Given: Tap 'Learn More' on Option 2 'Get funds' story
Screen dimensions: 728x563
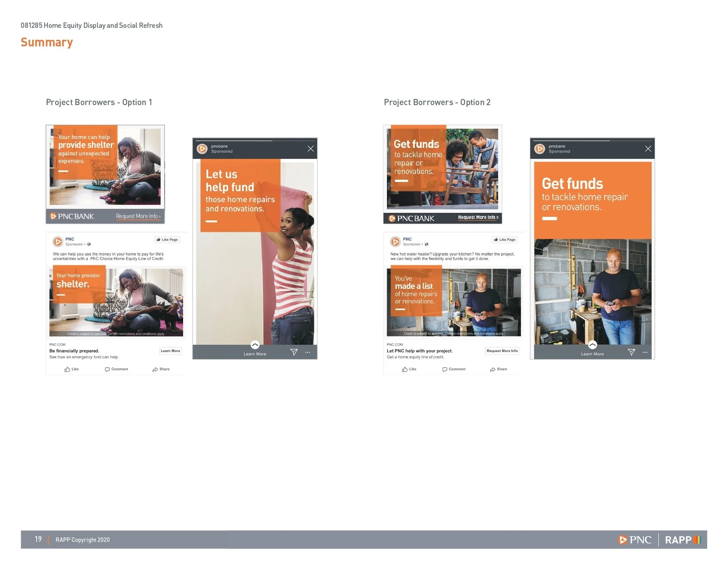Looking at the screenshot, I should pyautogui.click(x=593, y=354).
